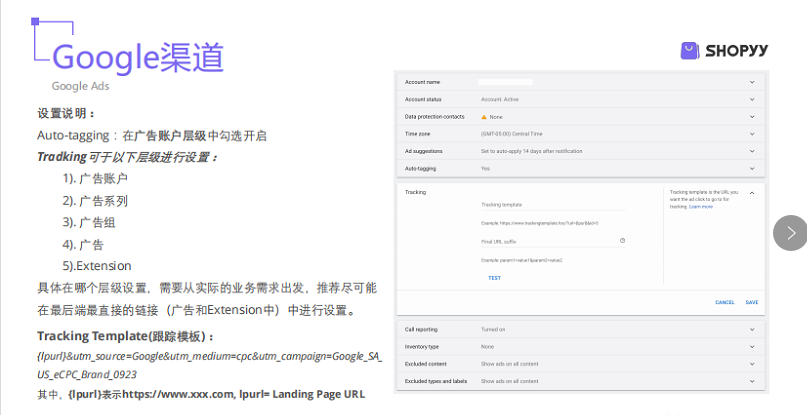Screen dimensions: 807x415
Task: Click the US_eCPC_Brand_0923 campaign text
Action: (x=87, y=375)
